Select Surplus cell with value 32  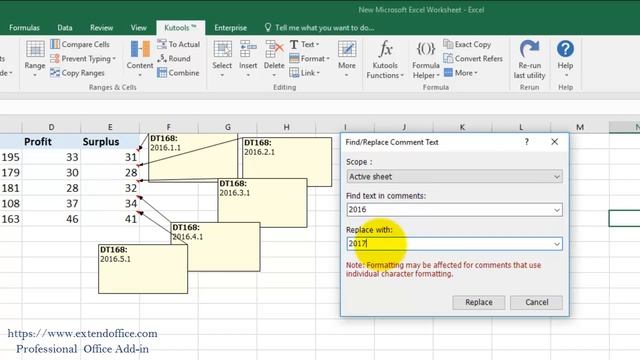pyautogui.click(x=110, y=188)
